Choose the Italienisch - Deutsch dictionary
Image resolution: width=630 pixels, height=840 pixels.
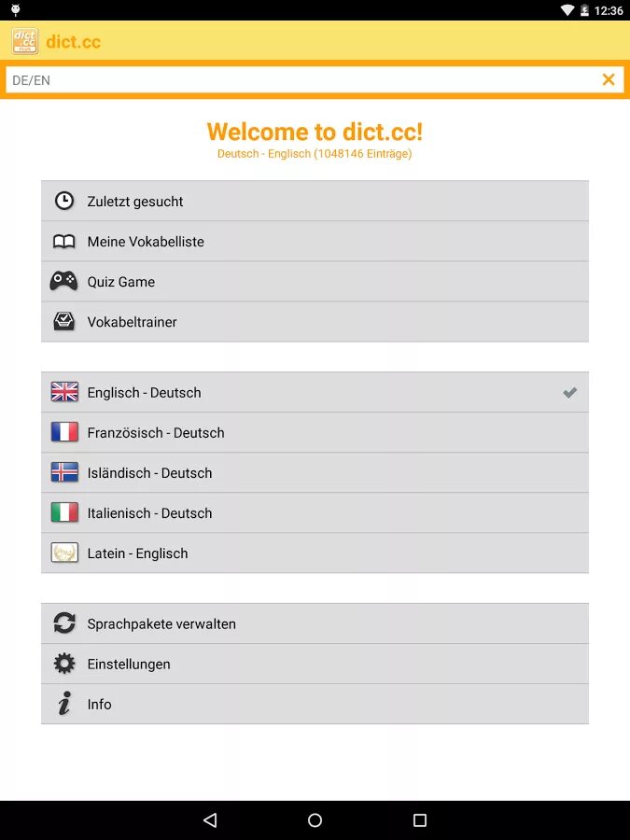tap(315, 512)
